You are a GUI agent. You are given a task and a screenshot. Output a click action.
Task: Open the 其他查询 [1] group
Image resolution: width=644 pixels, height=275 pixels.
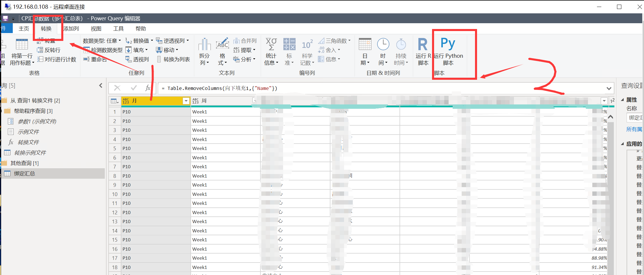24,163
